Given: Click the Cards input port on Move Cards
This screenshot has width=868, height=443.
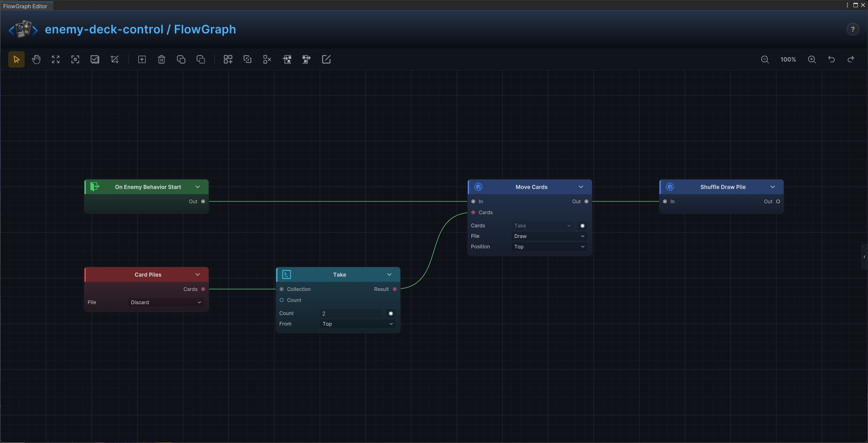Looking at the screenshot, I should pyautogui.click(x=473, y=212).
